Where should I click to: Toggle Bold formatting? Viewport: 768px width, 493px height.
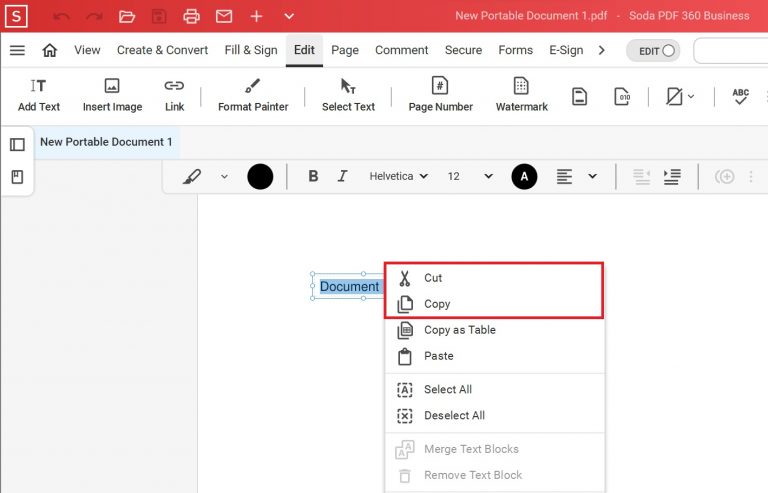[313, 176]
